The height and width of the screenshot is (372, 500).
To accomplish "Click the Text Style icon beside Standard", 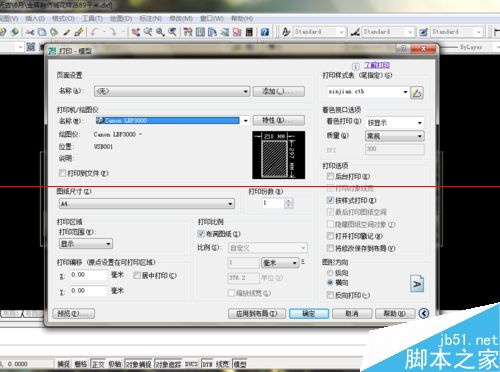I will [x=286, y=32].
